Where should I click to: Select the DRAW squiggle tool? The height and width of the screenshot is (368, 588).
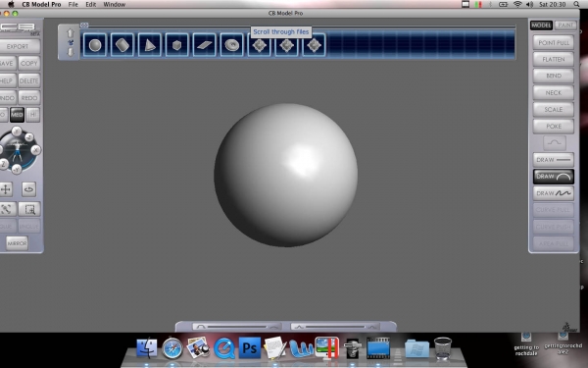tap(554, 193)
